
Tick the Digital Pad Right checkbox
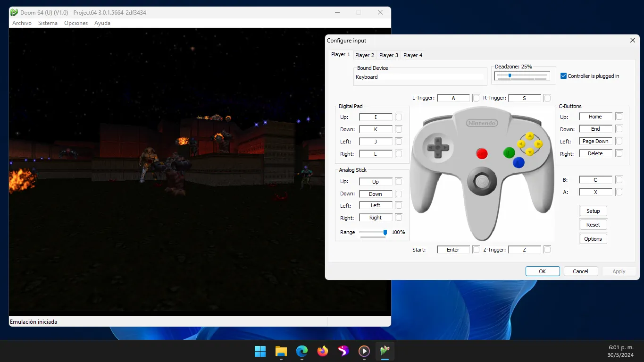pos(399,153)
